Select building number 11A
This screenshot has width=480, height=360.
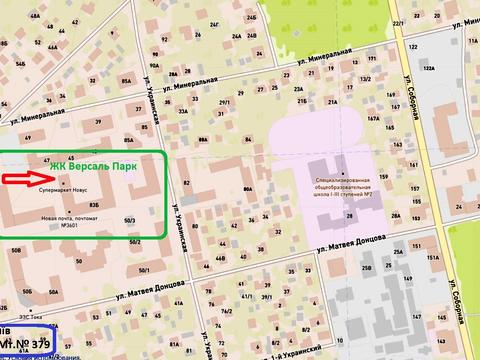pyautogui.click(x=473, y=41)
